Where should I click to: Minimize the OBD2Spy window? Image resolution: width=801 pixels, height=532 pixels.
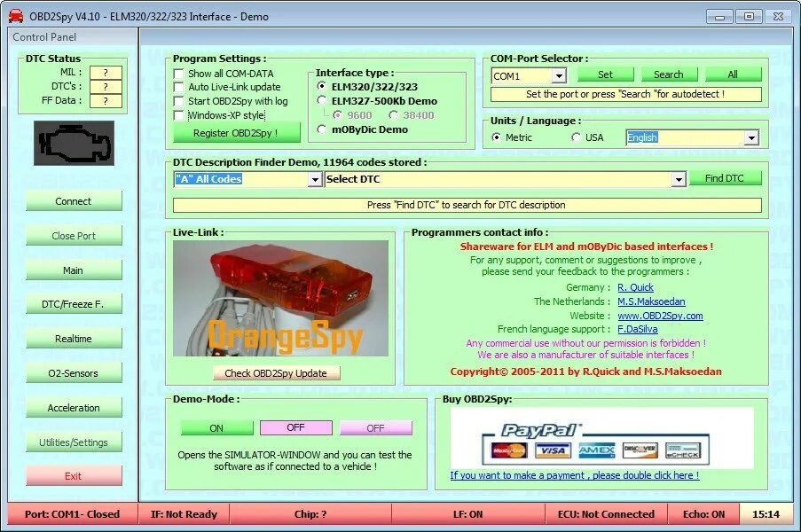[719, 17]
